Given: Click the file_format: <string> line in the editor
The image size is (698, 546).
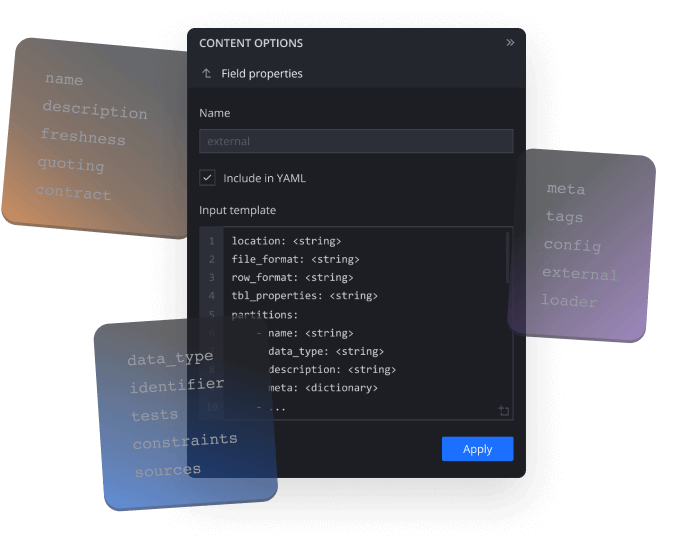Looking at the screenshot, I should pos(295,259).
